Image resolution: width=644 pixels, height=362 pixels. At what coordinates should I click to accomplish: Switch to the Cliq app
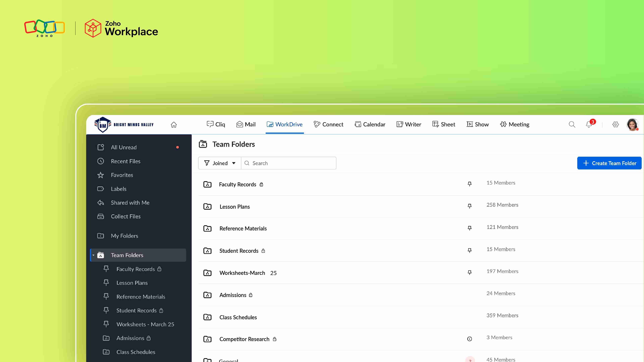coord(216,124)
